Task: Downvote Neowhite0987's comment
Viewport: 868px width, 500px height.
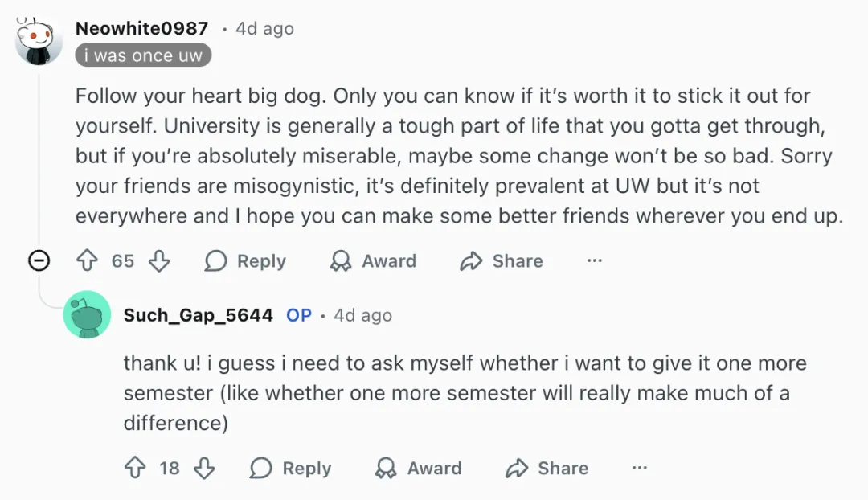Action: 159,261
